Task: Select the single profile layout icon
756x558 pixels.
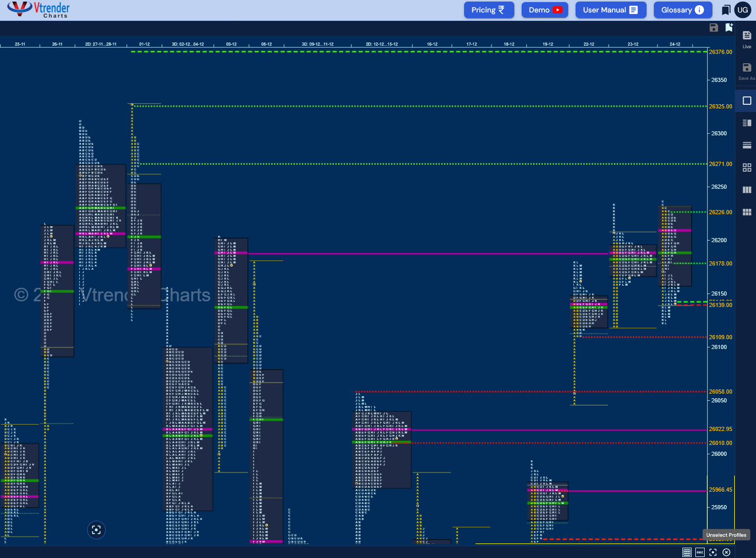Action: 747,100
